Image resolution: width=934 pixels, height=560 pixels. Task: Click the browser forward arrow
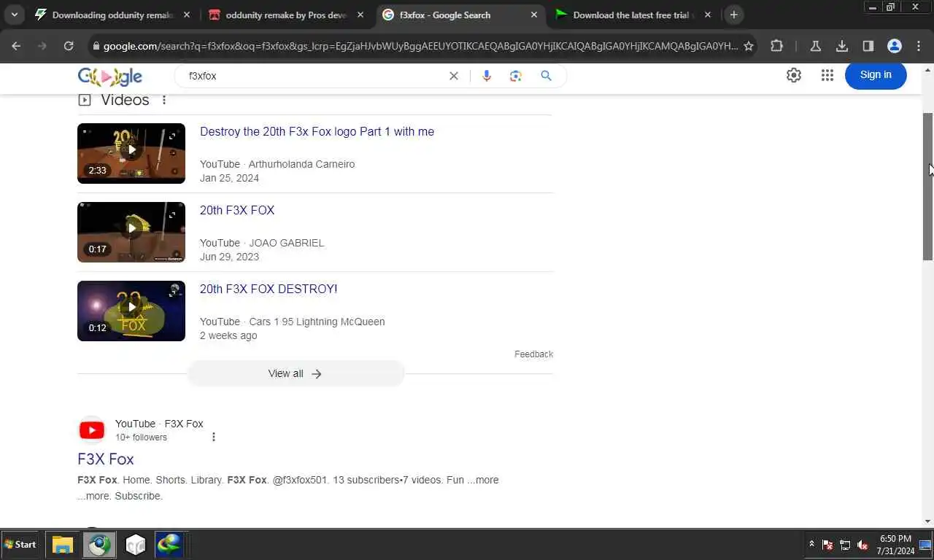coord(42,46)
